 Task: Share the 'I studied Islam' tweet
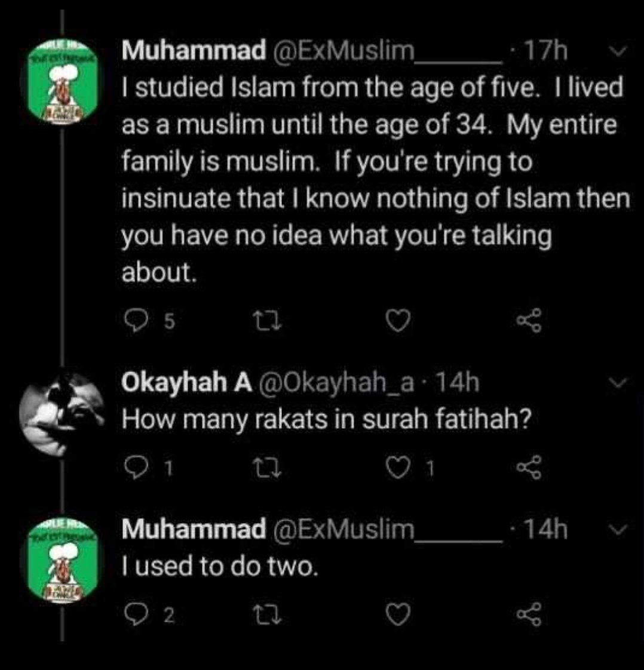click(x=529, y=320)
